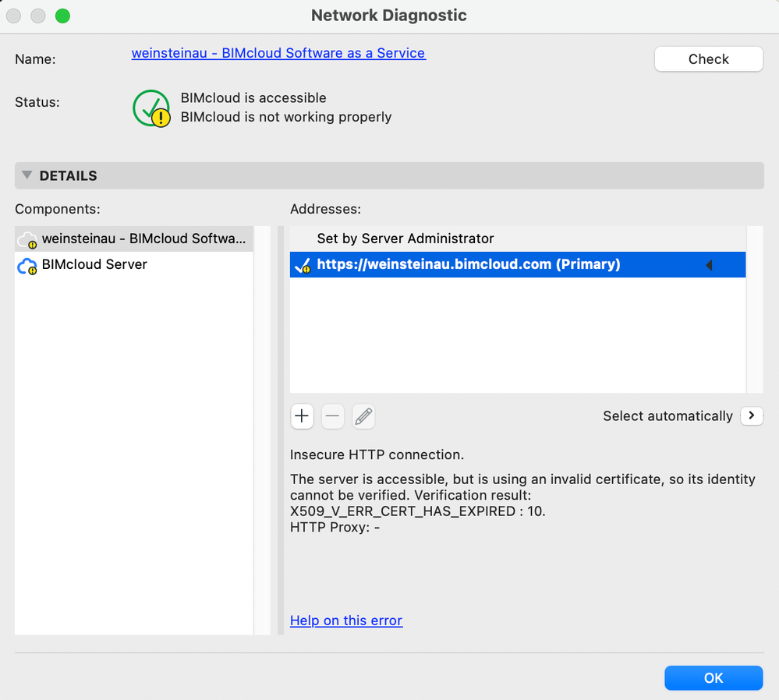Click the Addresses list vertical scrollbar
This screenshot has height=700, width=779.
pos(755,309)
